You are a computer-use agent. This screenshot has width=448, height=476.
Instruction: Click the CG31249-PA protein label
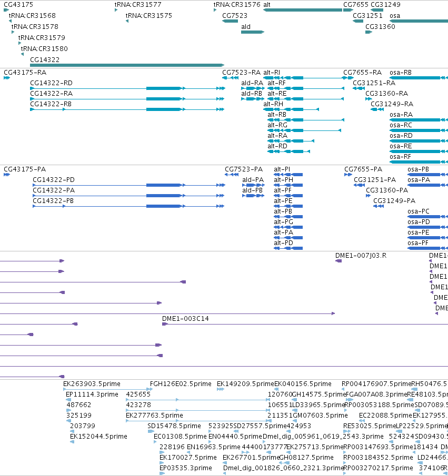394,201
